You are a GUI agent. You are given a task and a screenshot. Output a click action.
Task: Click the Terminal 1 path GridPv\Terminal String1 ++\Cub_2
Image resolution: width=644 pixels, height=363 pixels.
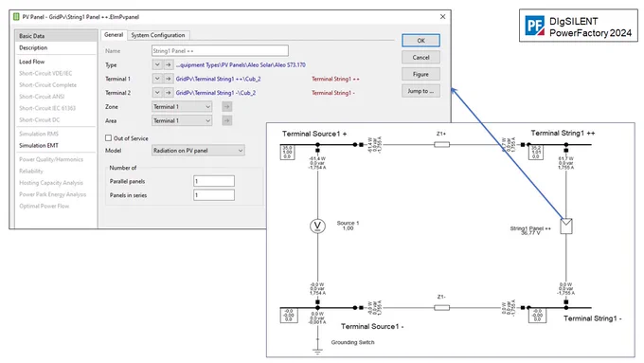tap(218, 79)
